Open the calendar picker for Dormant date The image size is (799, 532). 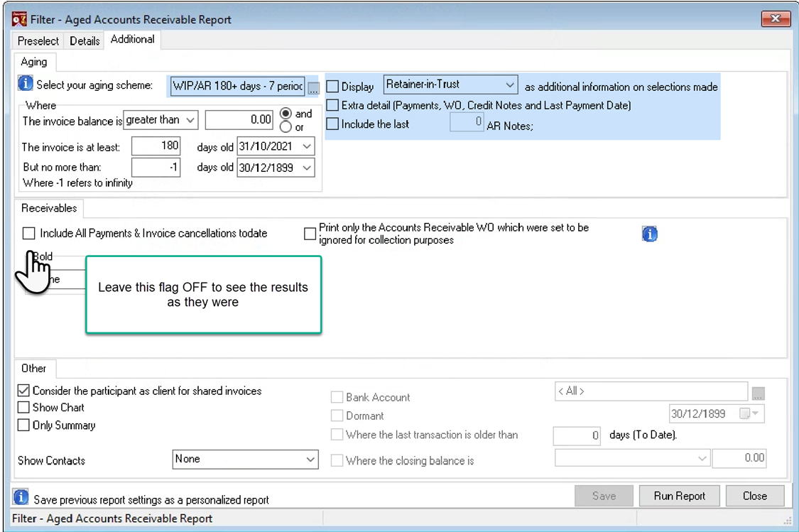749,413
